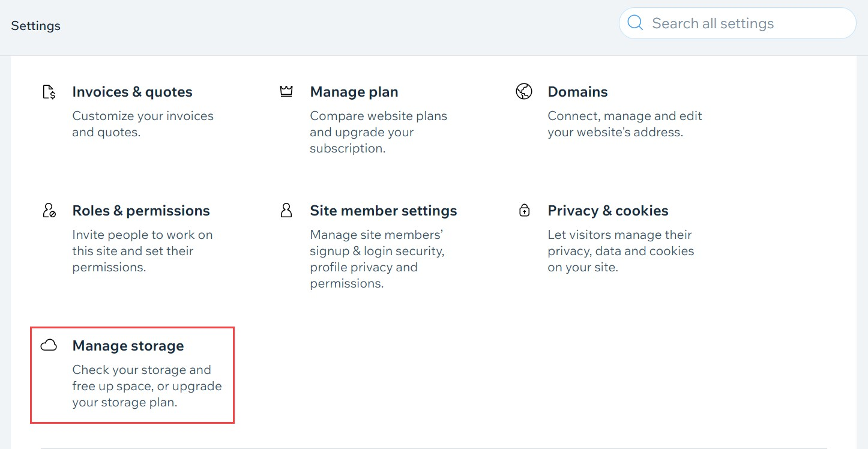Click 'Manage site members' signup & login' text
This screenshot has height=449, width=868.
point(377,259)
